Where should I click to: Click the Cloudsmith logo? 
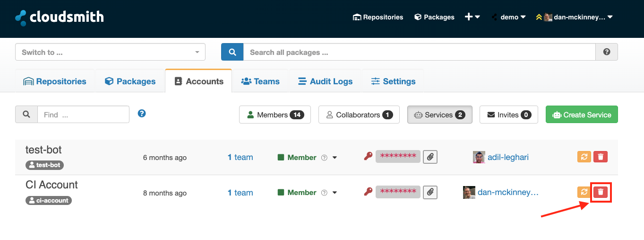pyautogui.click(x=59, y=18)
